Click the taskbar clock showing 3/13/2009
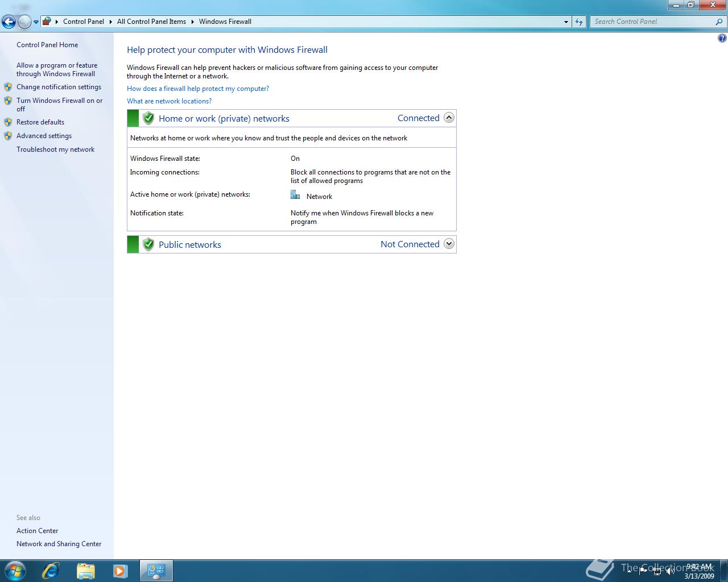728x582 pixels. pyautogui.click(x=699, y=571)
